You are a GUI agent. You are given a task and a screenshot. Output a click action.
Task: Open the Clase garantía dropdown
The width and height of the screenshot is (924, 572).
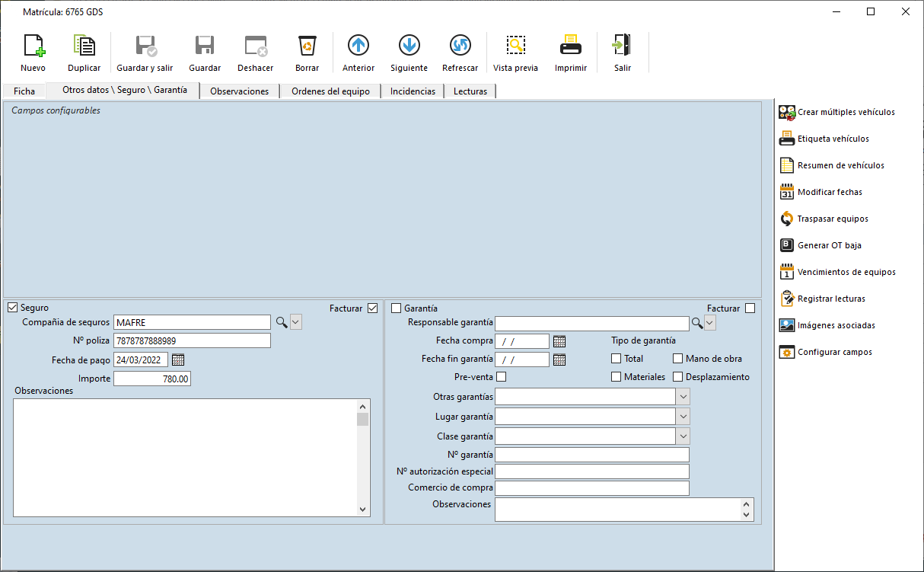[x=683, y=436]
